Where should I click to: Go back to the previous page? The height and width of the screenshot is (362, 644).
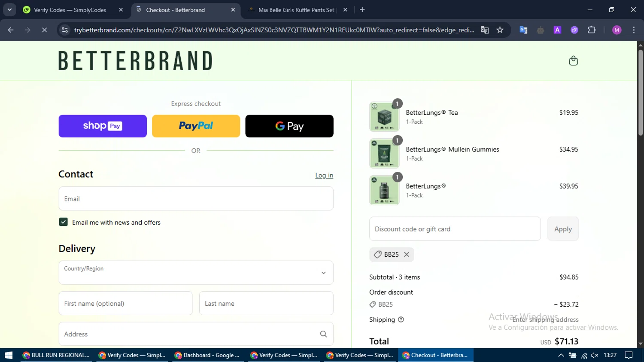point(11,30)
